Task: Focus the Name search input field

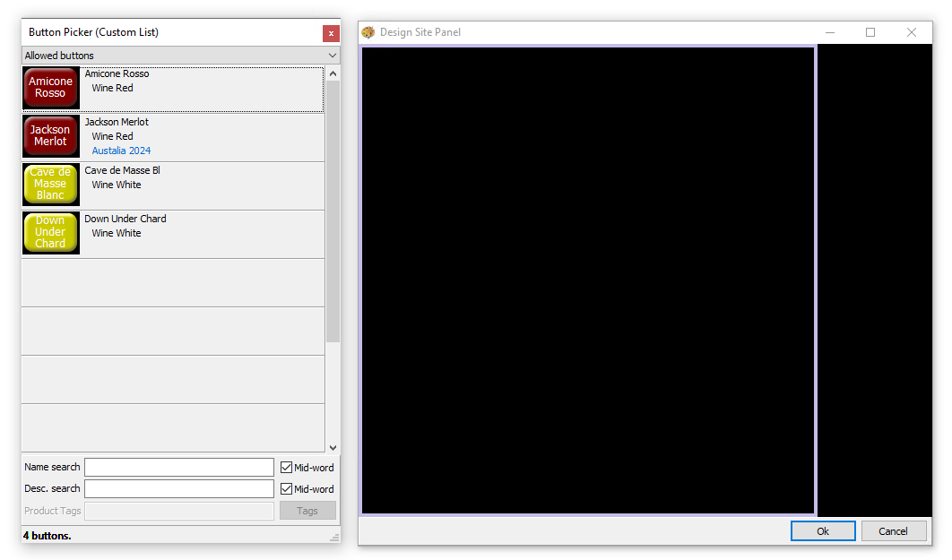Action: point(179,468)
